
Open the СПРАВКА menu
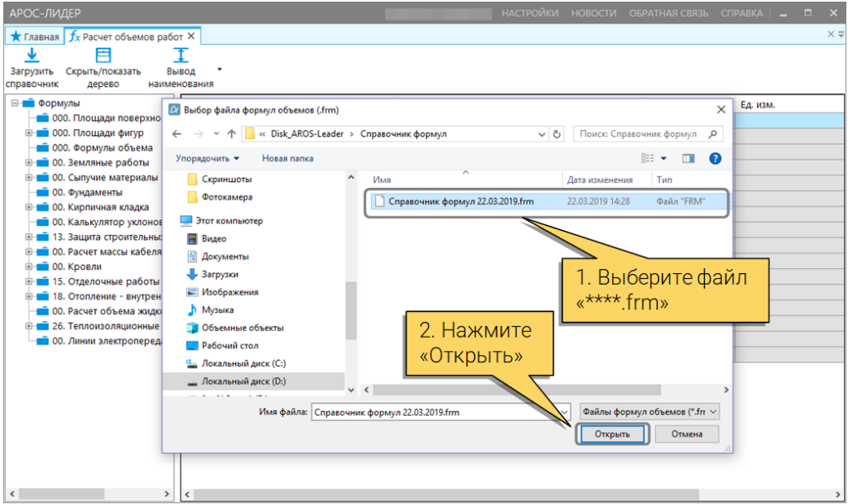[x=741, y=13]
